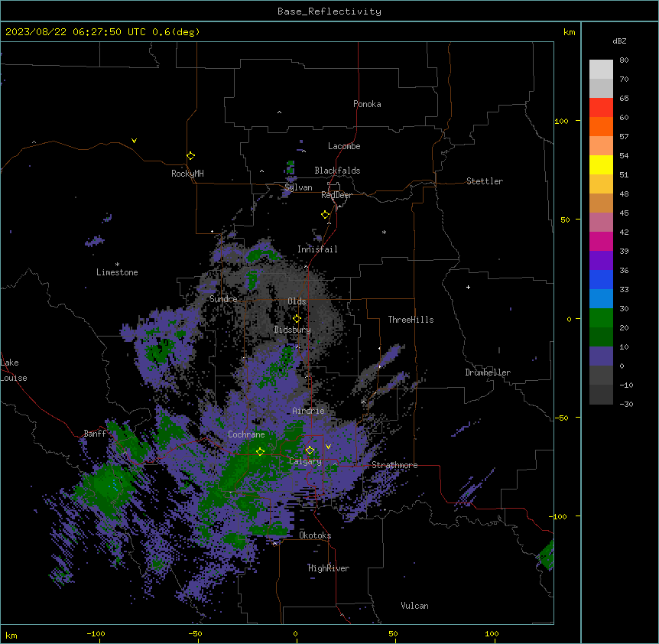Click the -50 tick on right vertical axis

(x=561, y=418)
